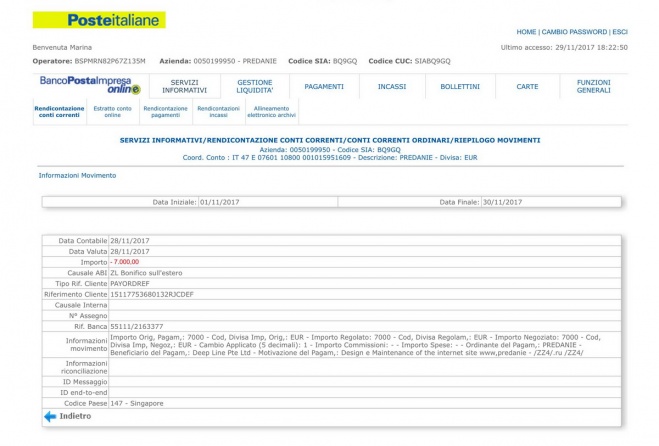Open the Rendicontazione pagamenti tab

click(x=165, y=111)
